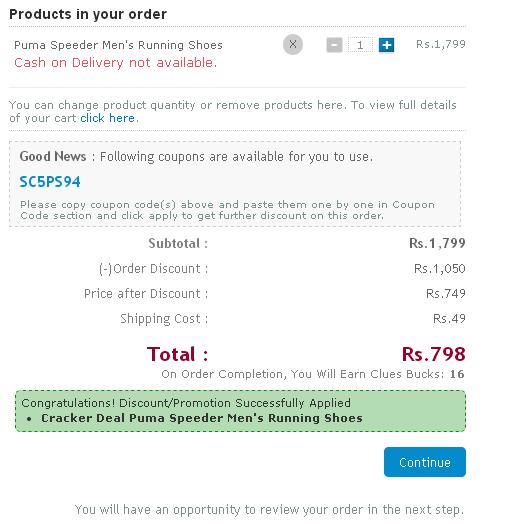Open full cart details via 'click here'
This screenshot has width=512, height=524.
[x=108, y=118]
